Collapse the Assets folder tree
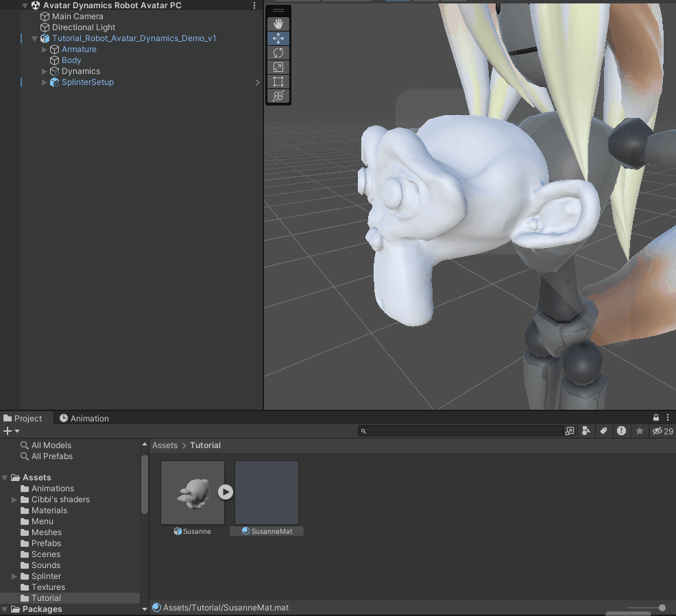 tap(5, 478)
